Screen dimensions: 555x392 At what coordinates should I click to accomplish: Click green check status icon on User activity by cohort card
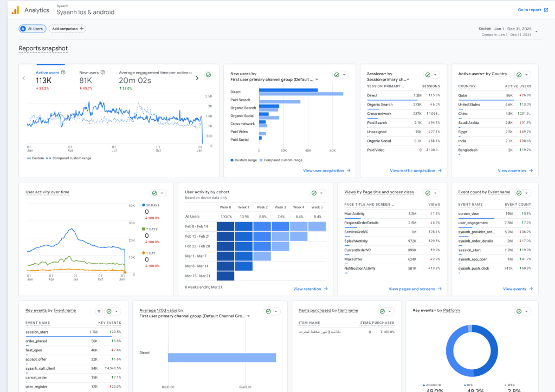click(314, 193)
